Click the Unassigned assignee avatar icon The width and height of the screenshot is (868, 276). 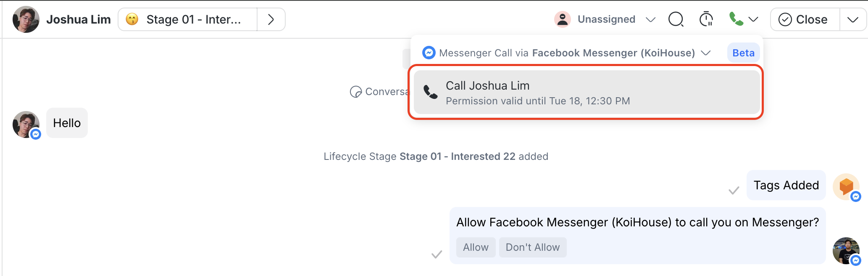563,19
